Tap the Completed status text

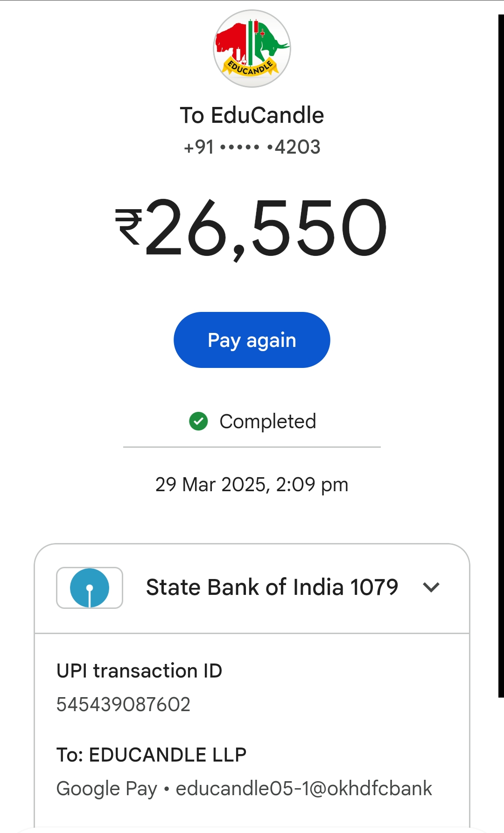tap(268, 421)
